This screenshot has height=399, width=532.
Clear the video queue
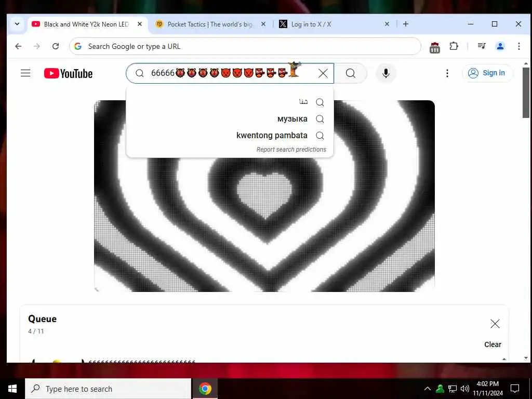click(493, 344)
